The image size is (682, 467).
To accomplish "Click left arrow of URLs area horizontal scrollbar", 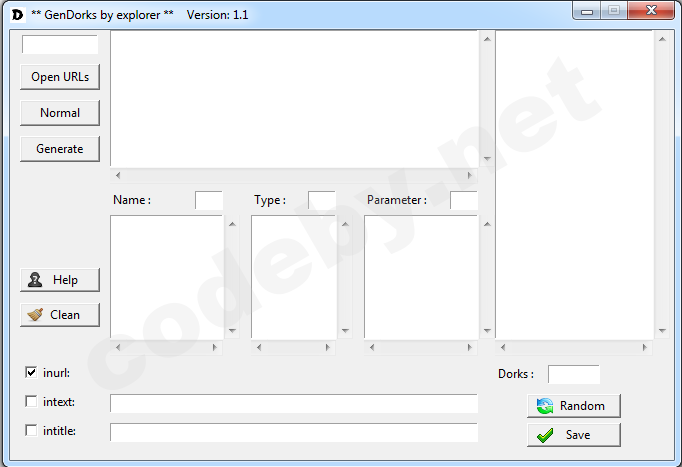I will 118,176.
